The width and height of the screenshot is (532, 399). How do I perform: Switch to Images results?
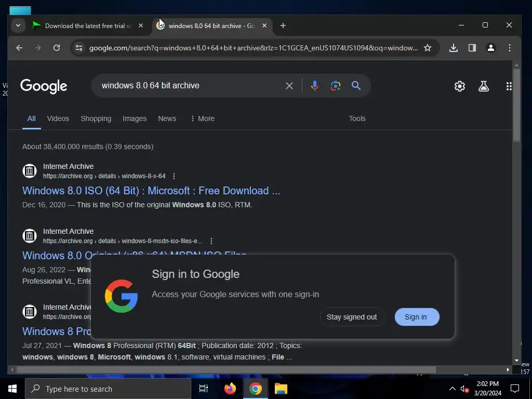coord(135,119)
